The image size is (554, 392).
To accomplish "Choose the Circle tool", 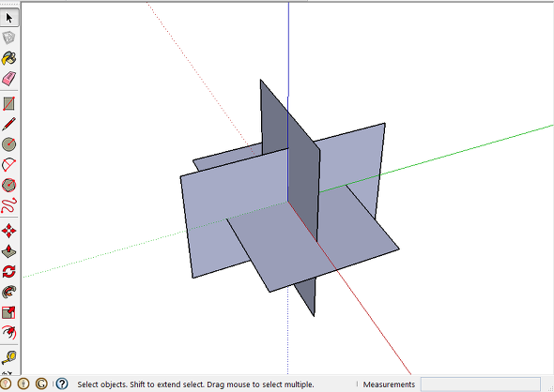I will [8, 144].
